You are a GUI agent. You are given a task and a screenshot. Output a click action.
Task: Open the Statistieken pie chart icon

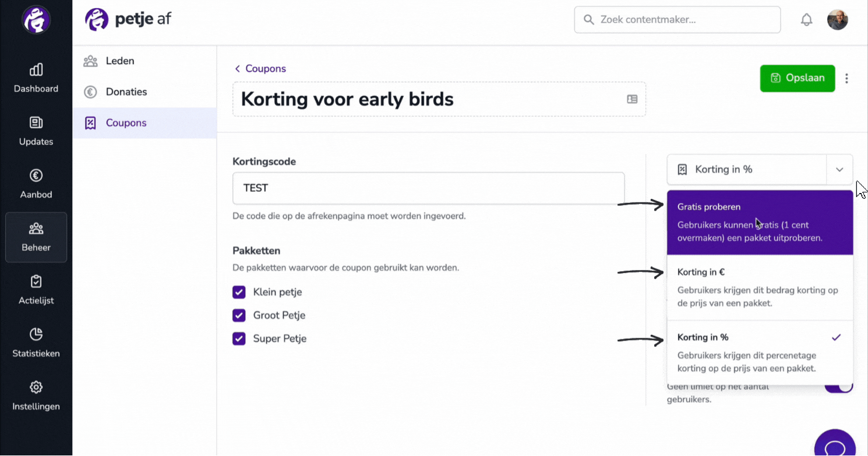pyautogui.click(x=36, y=334)
